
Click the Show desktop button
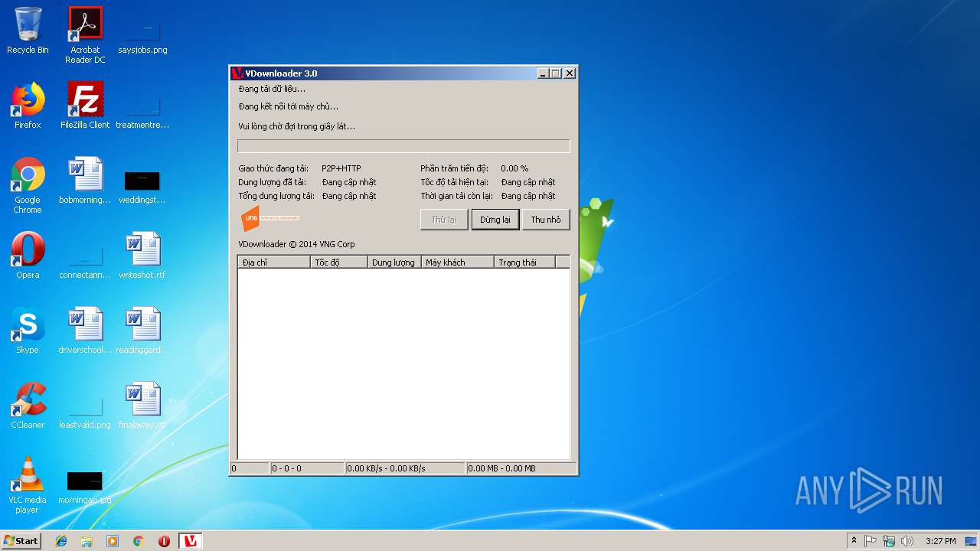(x=972, y=541)
